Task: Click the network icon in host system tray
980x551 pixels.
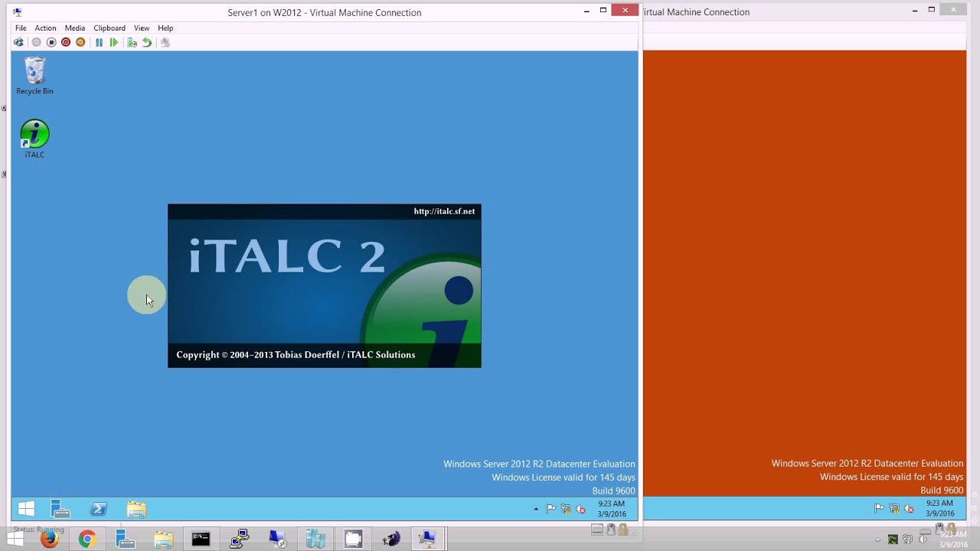Action: point(909,540)
